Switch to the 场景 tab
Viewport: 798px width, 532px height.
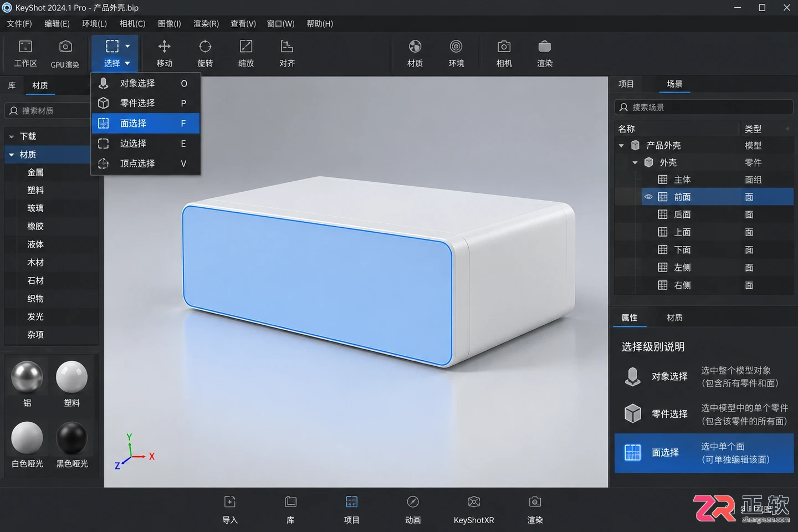674,84
